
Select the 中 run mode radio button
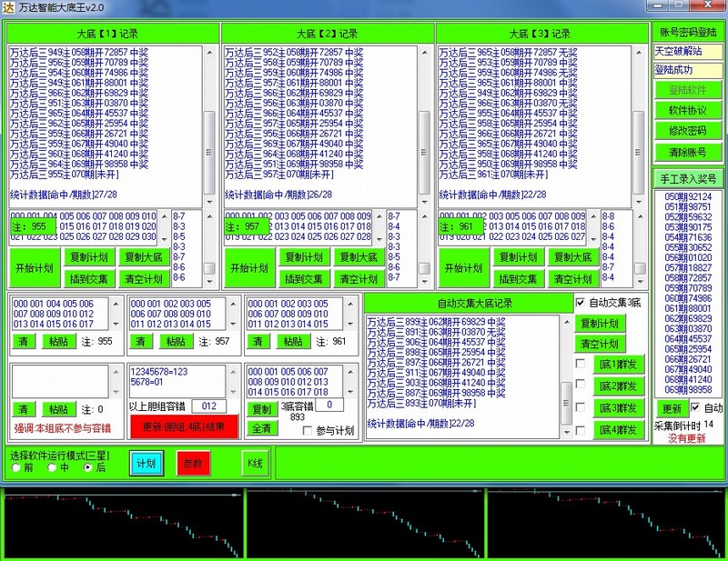(x=52, y=467)
